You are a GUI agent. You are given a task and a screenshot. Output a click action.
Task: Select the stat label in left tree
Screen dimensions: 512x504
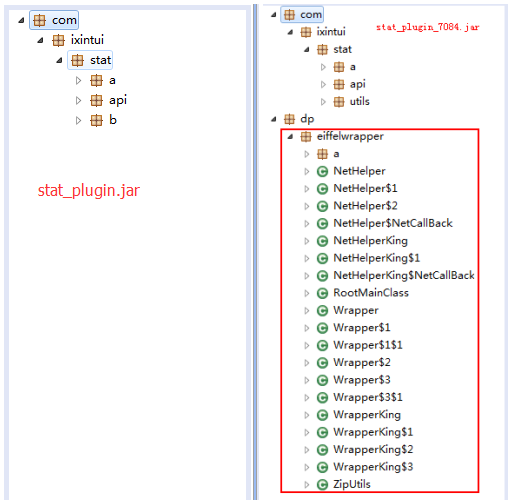click(x=100, y=60)
